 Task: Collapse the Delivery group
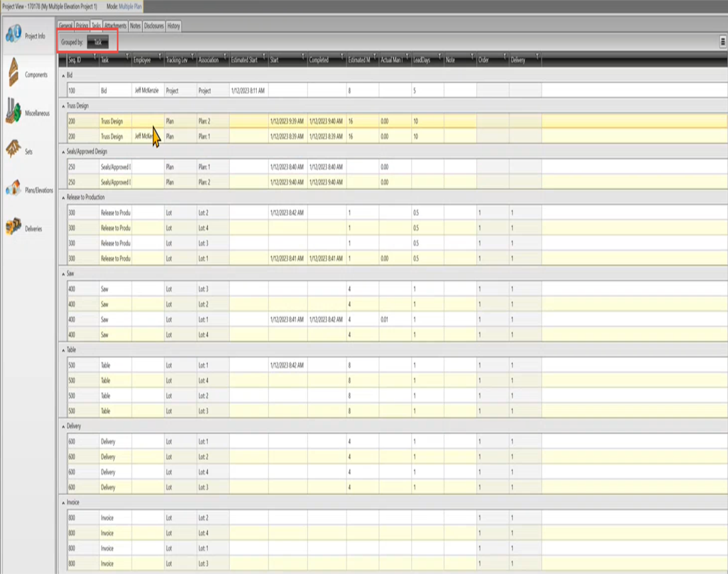point(64,426)
